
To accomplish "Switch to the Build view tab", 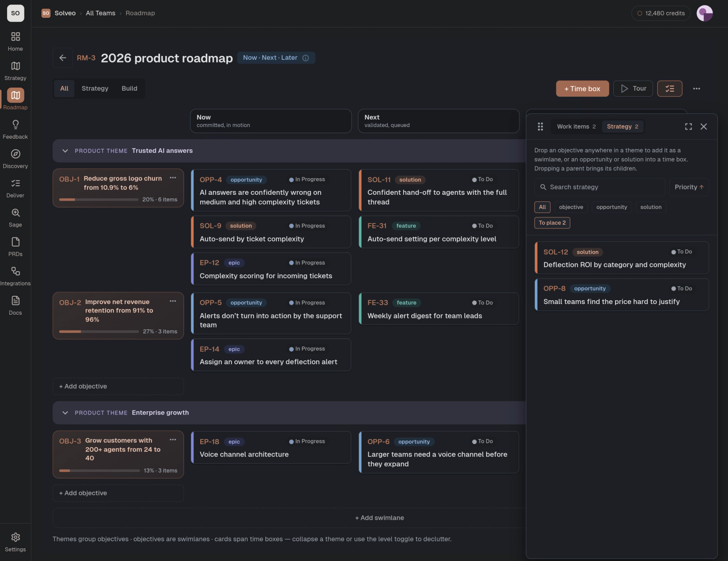I will click(129, 88).
